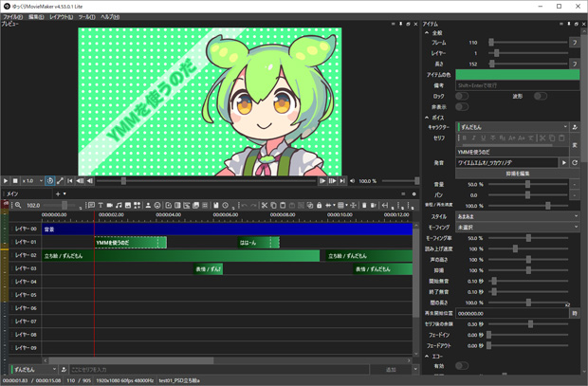This screenshot has height=386, width=588.
Task: Open the レイアウト menu
Action: pyautogui.click(x=61, y=17)
